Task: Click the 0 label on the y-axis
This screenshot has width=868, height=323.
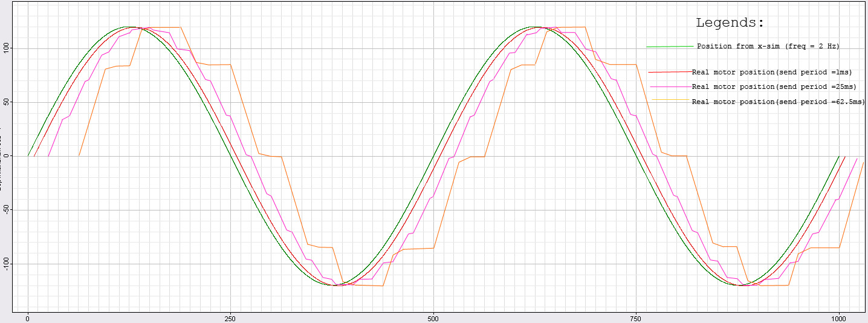Action: (x=5, y=156)
